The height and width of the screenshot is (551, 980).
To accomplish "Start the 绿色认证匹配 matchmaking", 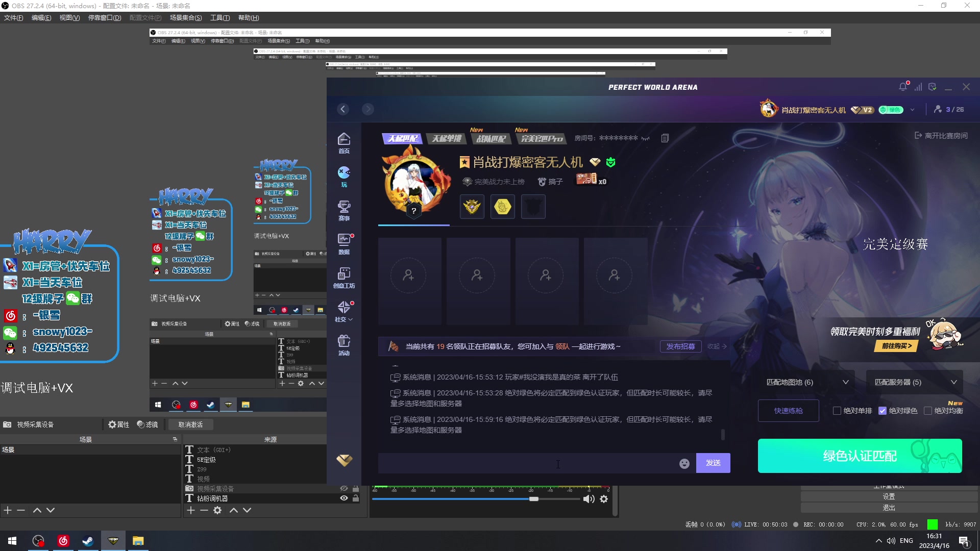I will [860, 456].
